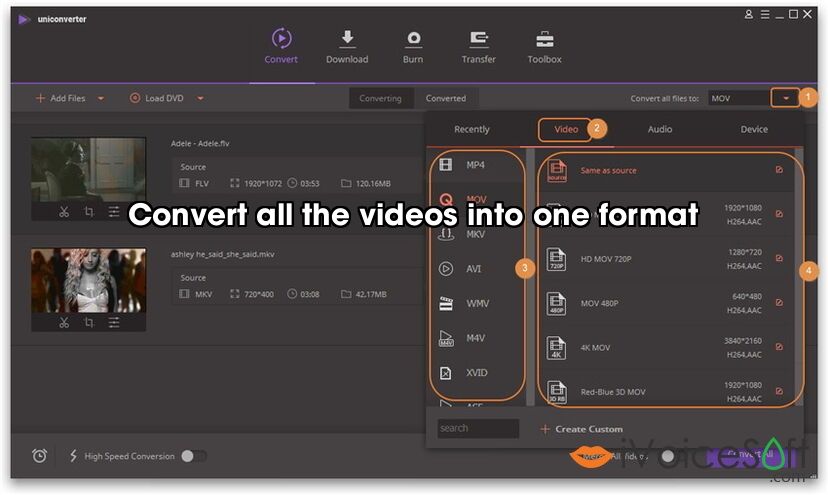Click the Add Files button
The width and height of the screenshot is (828, 495).
[x=60, y=98]
